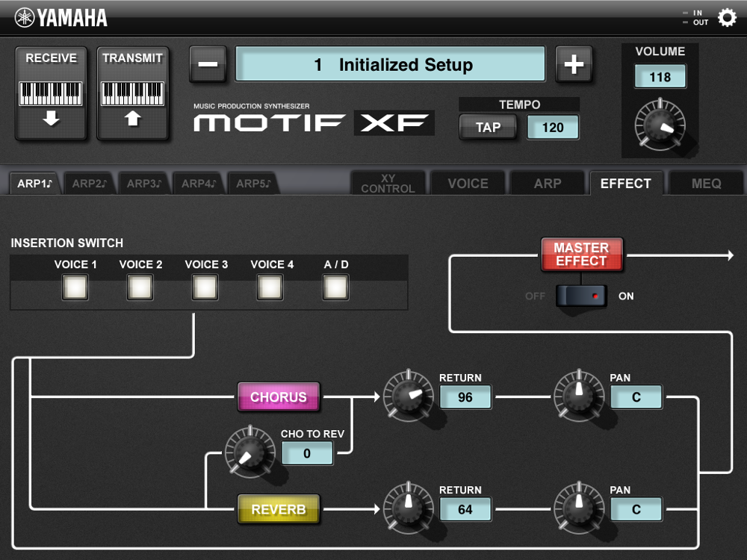The height and width of the screenshot is (560, 747).
Task: Open the Voice tab
Action: (x=468, y=184)
